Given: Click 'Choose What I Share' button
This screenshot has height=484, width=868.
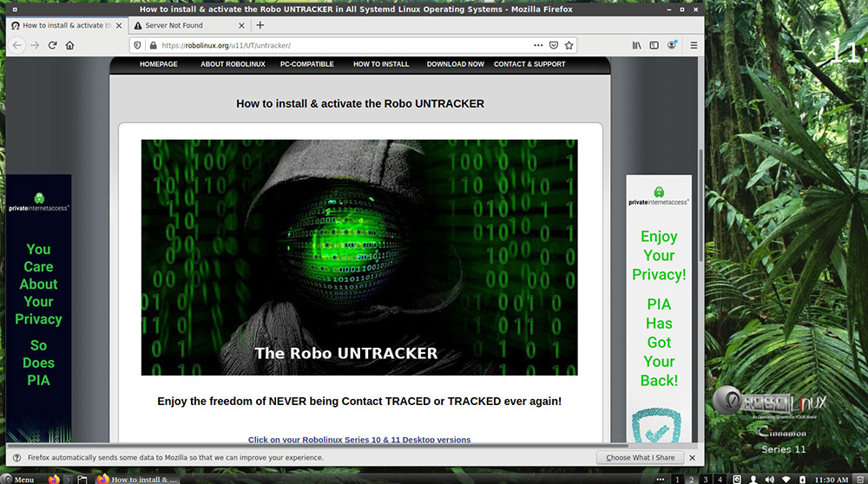Looking at the screenshot, I should pos(641,457).
